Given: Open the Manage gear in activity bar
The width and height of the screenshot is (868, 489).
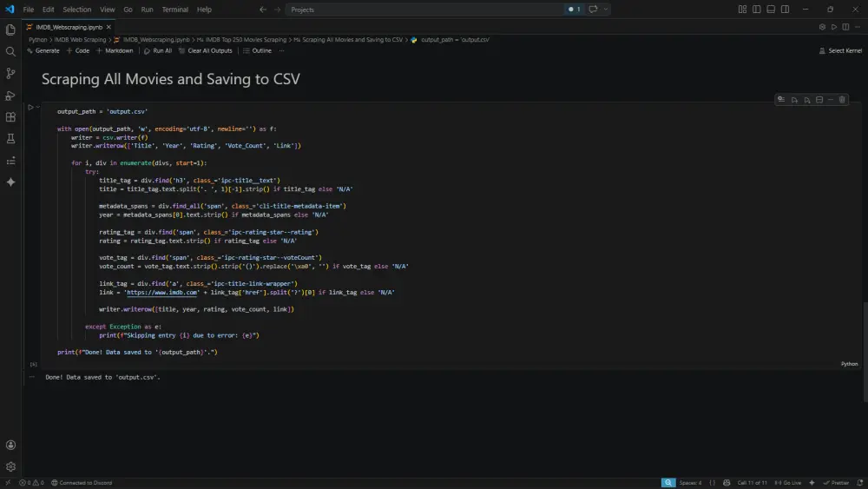Looking at the screenshot, I should (10, 466).
